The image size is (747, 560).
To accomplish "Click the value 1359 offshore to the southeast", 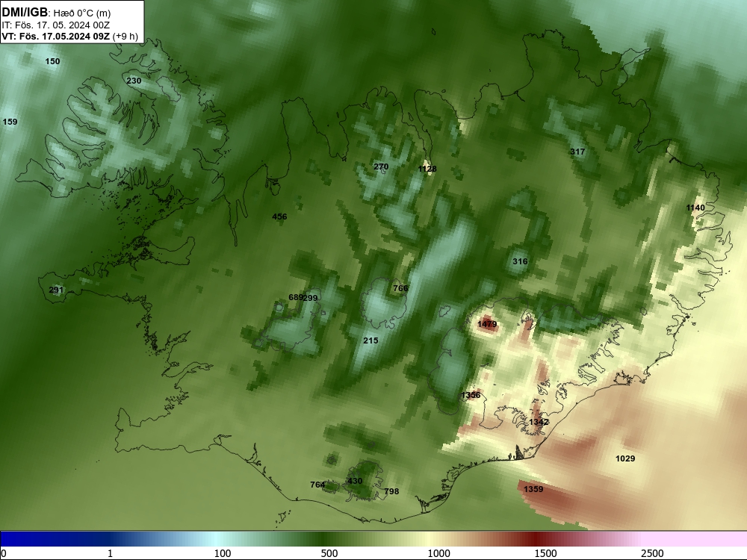I will (x=533, y=489).
